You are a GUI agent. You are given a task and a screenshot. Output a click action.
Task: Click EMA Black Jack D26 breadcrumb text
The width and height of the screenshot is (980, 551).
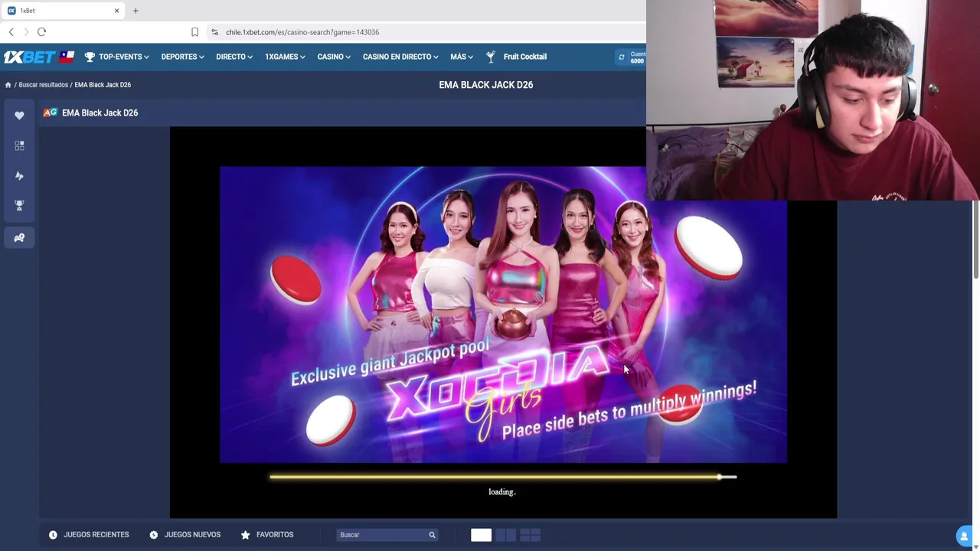tap(103, 85)
